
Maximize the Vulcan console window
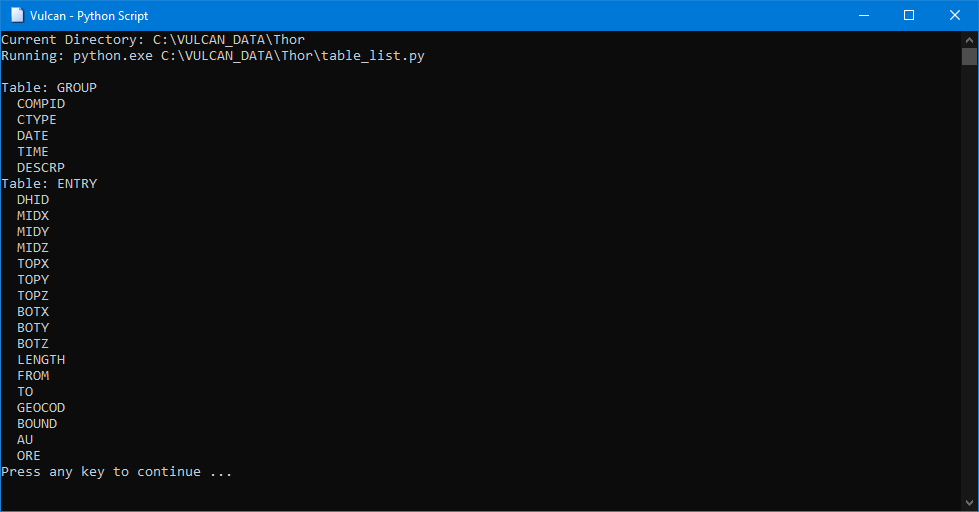908,15
